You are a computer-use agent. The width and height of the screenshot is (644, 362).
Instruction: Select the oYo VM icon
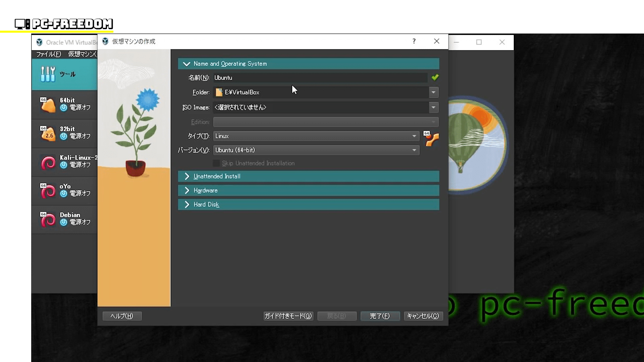pos(48,191)
